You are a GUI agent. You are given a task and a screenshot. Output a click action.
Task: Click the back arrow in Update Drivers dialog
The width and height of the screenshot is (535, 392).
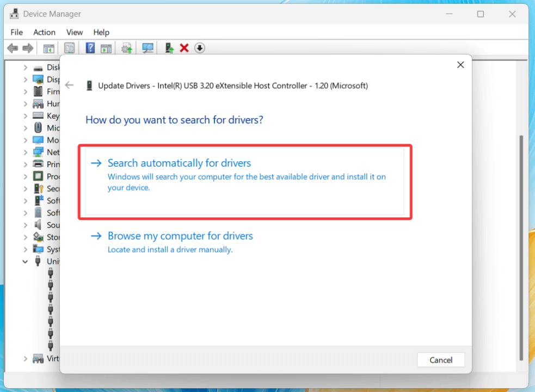point(69,85)
